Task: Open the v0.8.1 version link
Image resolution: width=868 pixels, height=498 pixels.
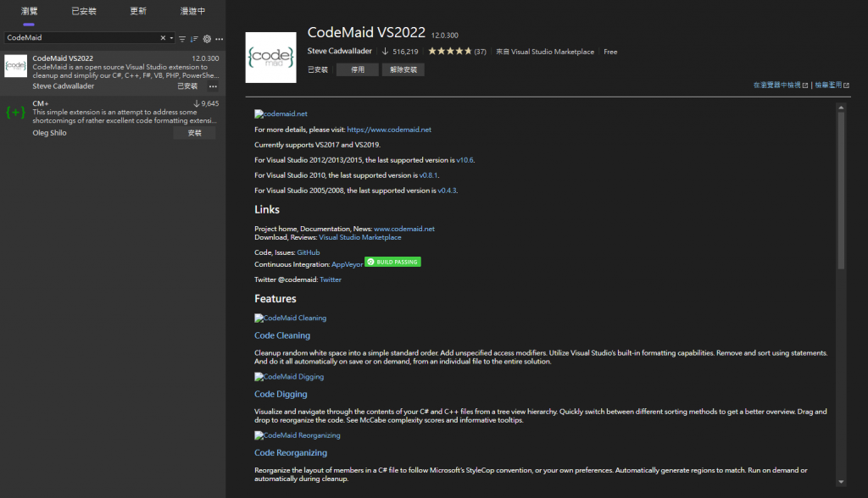Action: pyautogui.click(x=428, y=175)
